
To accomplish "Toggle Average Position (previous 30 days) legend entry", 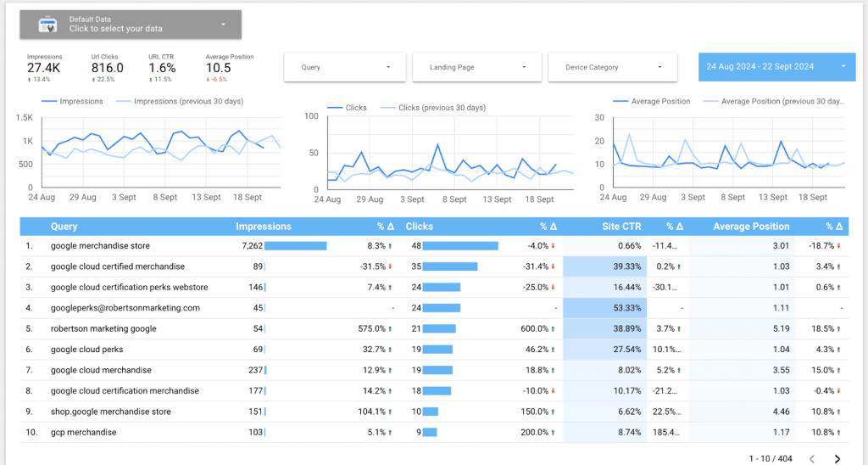I will (774, 102).
